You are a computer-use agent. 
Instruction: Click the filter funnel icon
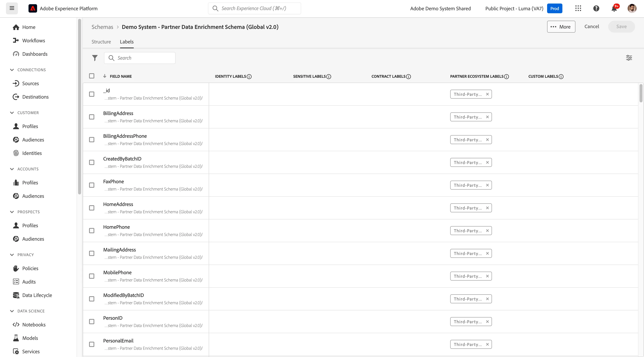click(x=95, y=58)
